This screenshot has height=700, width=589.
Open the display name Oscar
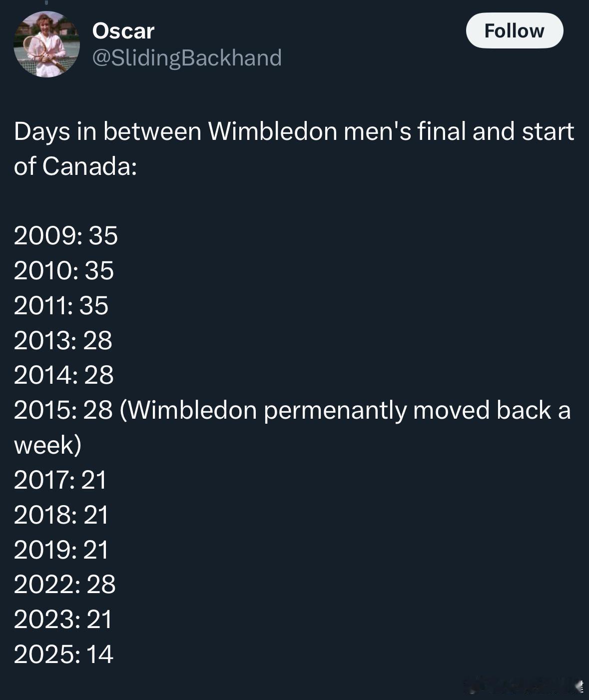pos(123,31)
